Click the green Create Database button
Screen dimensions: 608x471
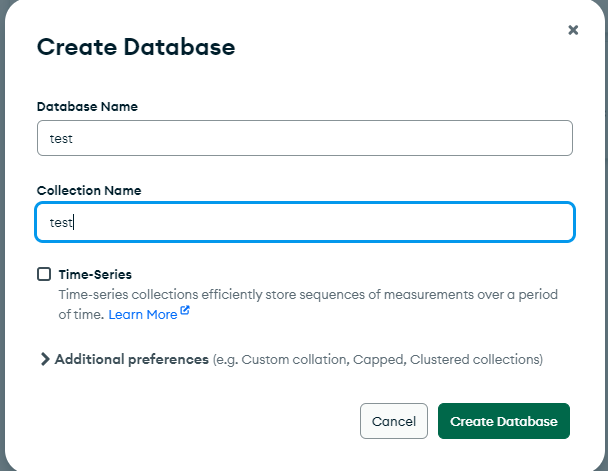pyautogui.click(x=503, y=421)
